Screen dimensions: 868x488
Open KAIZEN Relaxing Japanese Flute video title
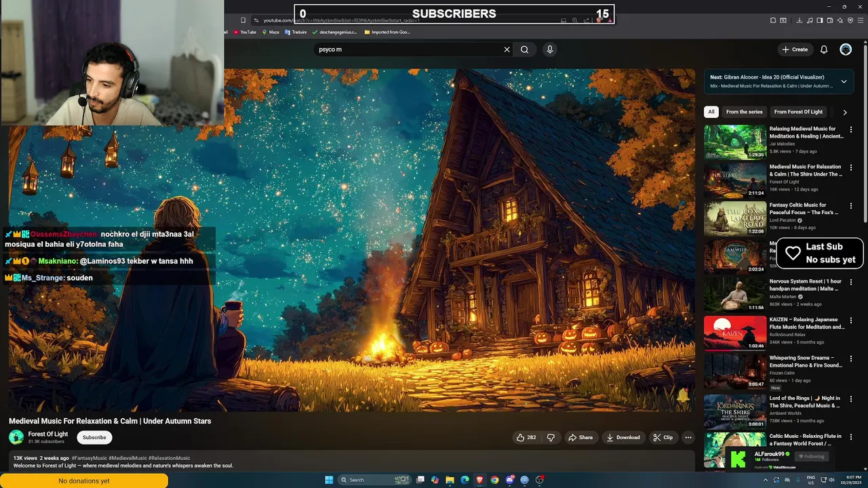(807, 323)
